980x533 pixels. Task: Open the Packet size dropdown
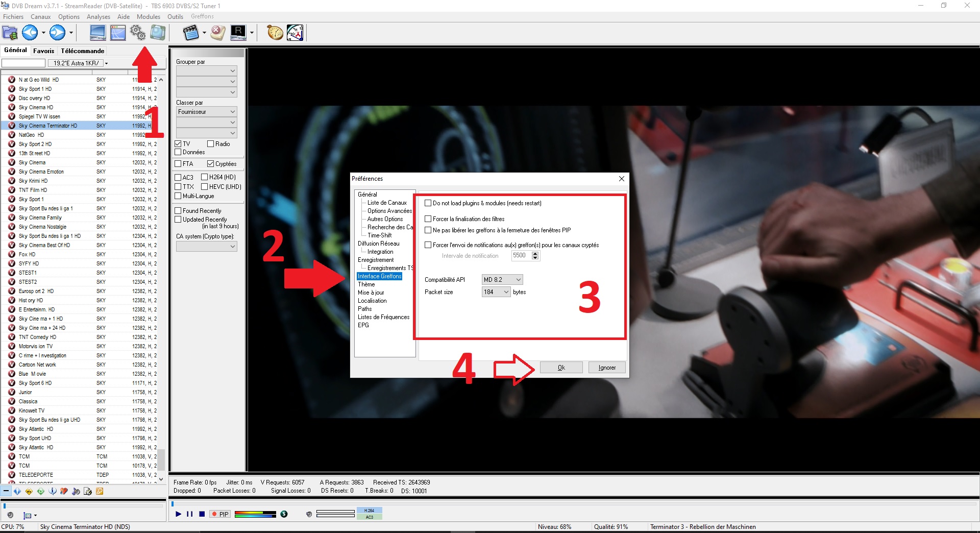496,292
